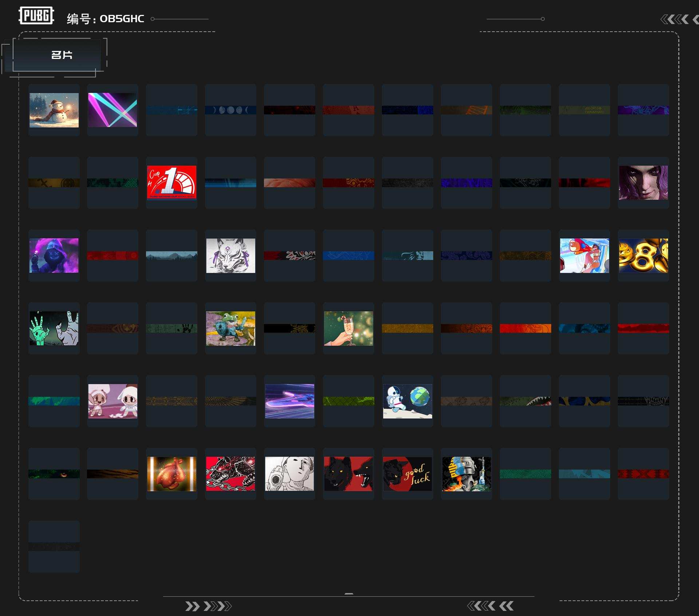Choose the roasted chicken nameplate
699x616 pixels.
tap(171, 474)
